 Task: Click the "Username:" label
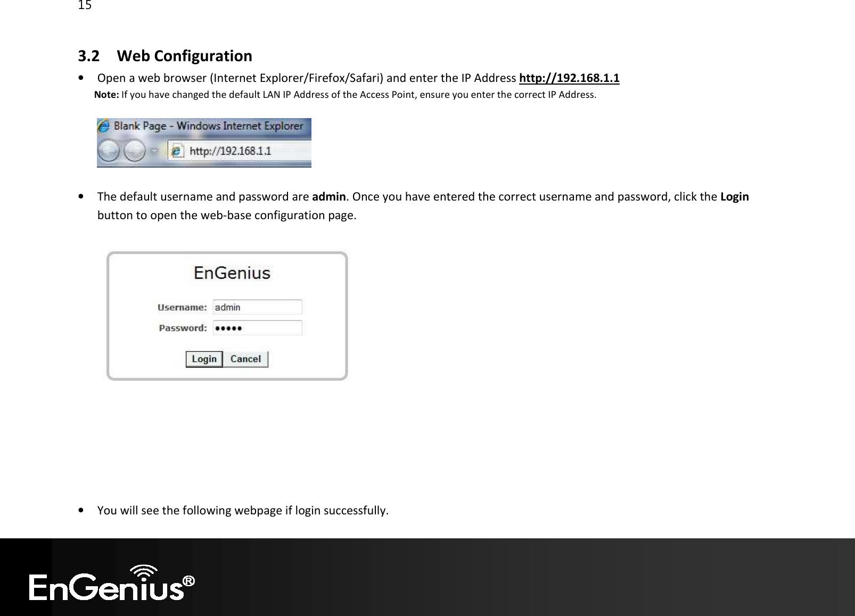(182, 307)
